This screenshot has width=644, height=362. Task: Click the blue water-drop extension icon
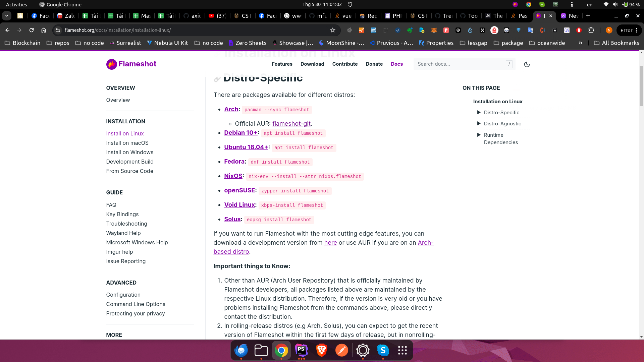[470, 30]
